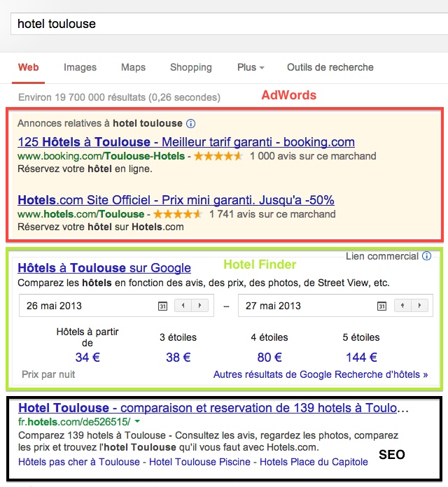Click www.hotels.com/Toulouse green URL
448x487 pixels.
pyautogui.click(x=80, y=214)
